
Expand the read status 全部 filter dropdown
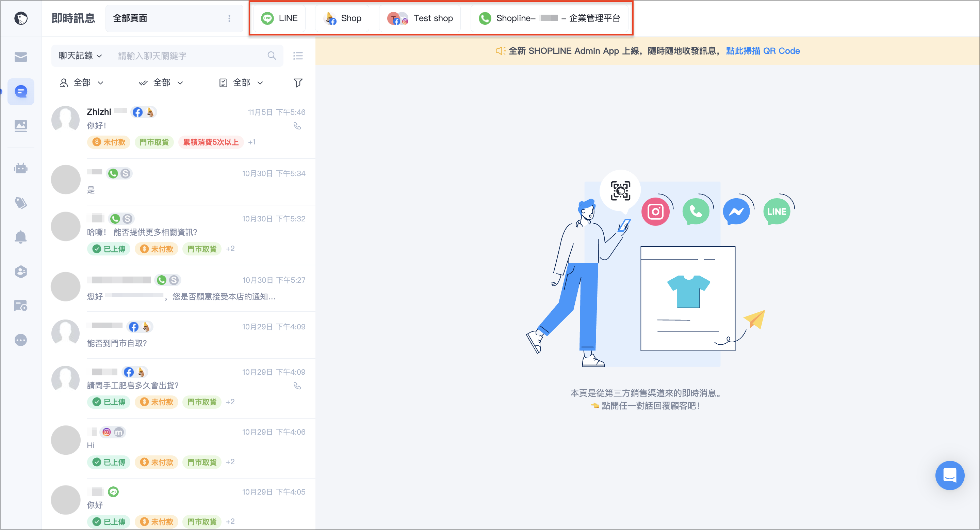161,83
